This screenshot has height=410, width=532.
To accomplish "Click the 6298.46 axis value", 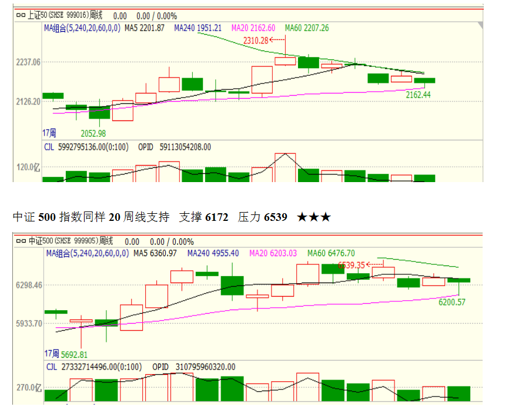I will [29, 285].
